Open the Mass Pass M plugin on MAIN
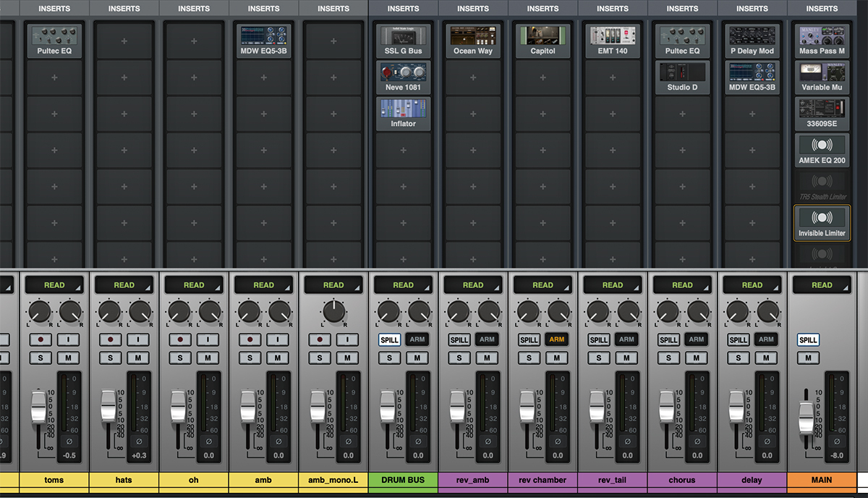Screen dimensions: 868x498 click(822, 41)
